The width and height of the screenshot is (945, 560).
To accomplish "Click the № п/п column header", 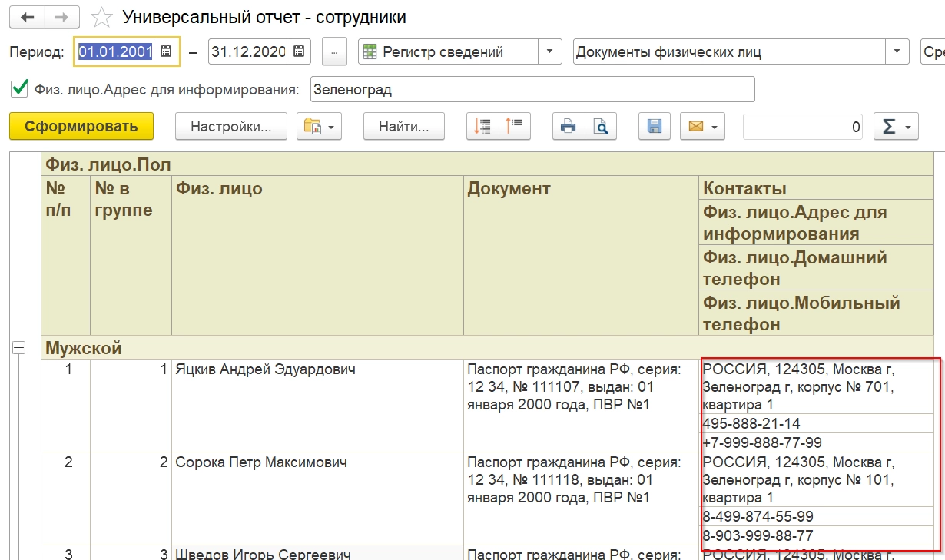I will [65, 256].
